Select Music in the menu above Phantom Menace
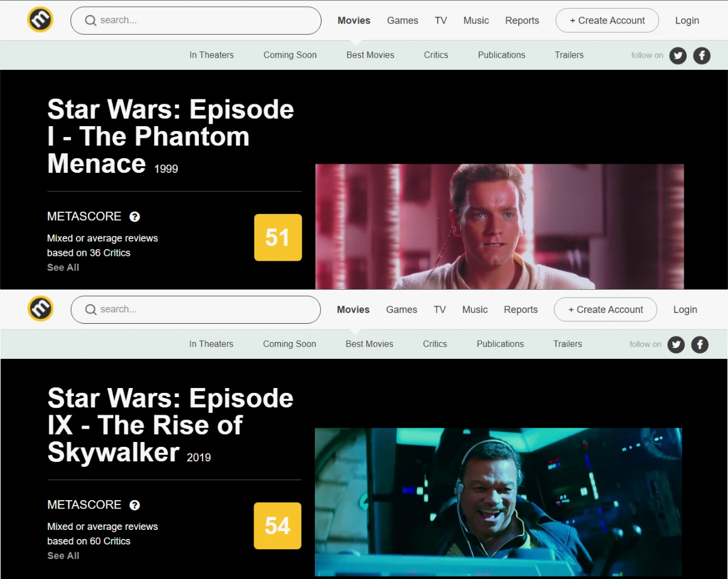 click(x=476, y=21)
